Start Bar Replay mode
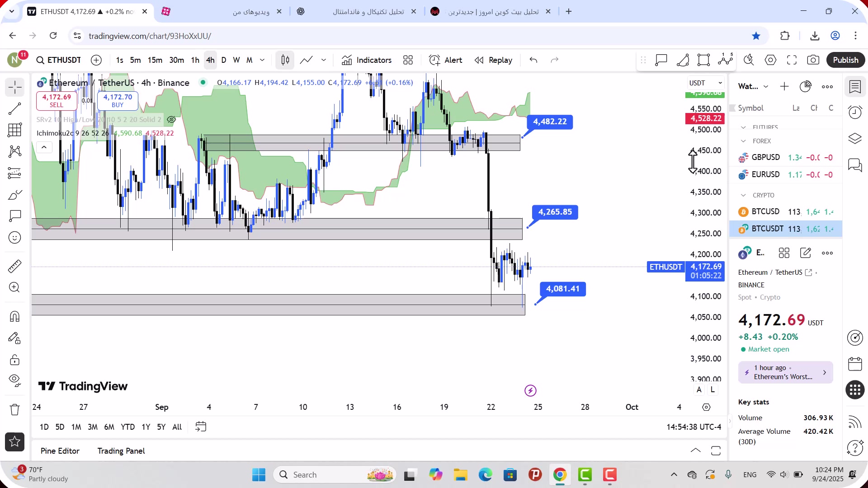This screenshot has width=868, height=488. point(493,60)
